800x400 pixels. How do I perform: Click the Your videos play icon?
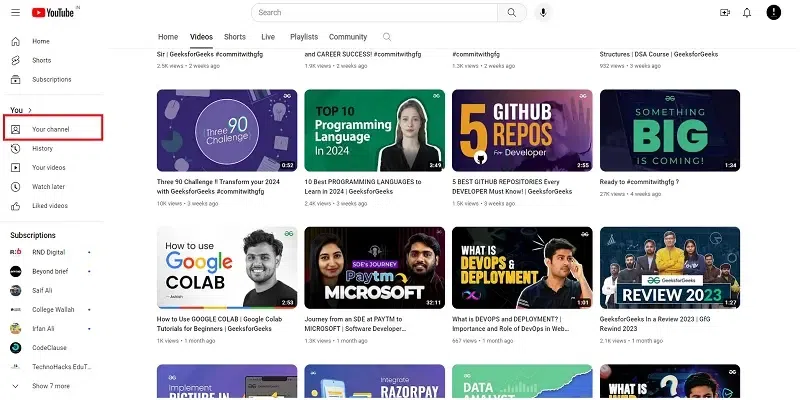point(16,167)
